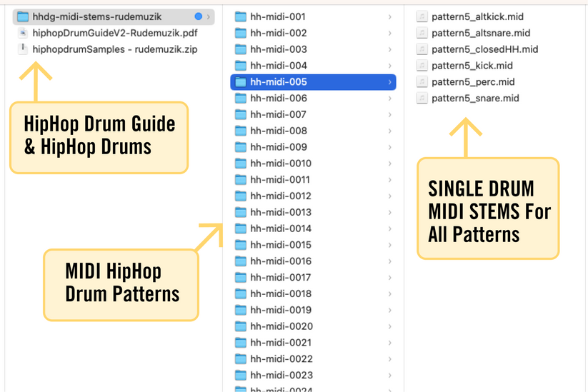Viewport: 588px width, 392px height.
Task: Expand the hh-midi-005 folder chevron
Action: pyautogui.click(x=389, y=82)
